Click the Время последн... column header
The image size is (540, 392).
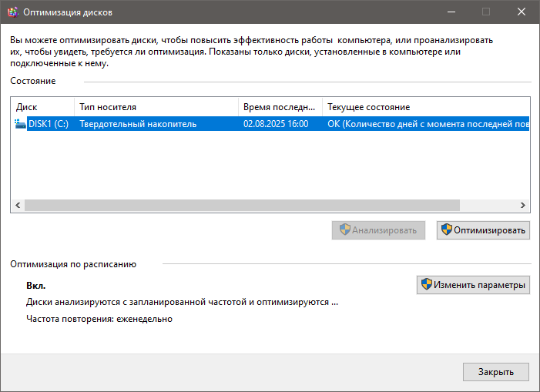pyautogui.click(x=279, y=107)
